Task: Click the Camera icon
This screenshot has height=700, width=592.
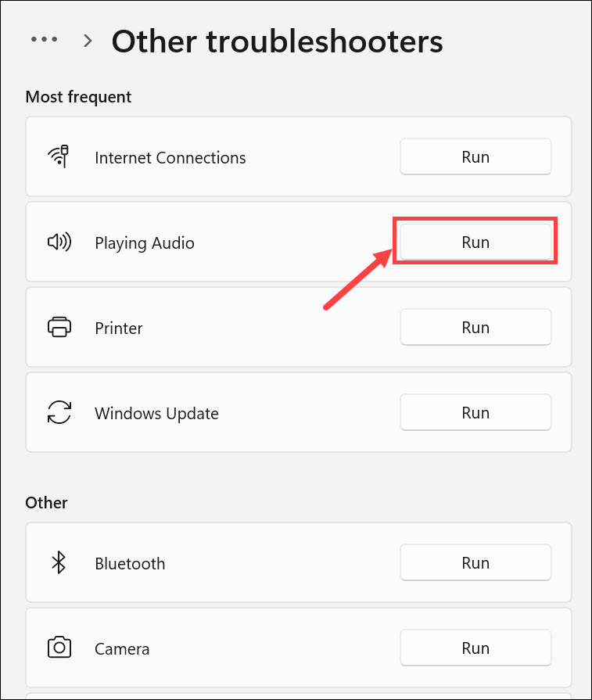Action: 59,648
